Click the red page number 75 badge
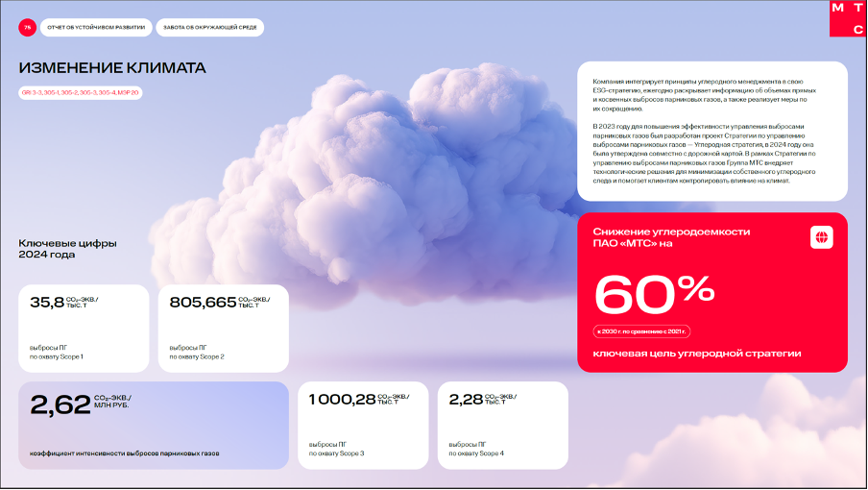The width and height of the screenshot is (868, 490). point(27,27)
